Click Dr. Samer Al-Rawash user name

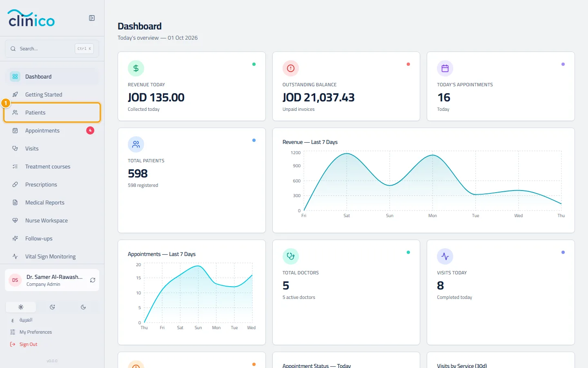tap(54, 277)
